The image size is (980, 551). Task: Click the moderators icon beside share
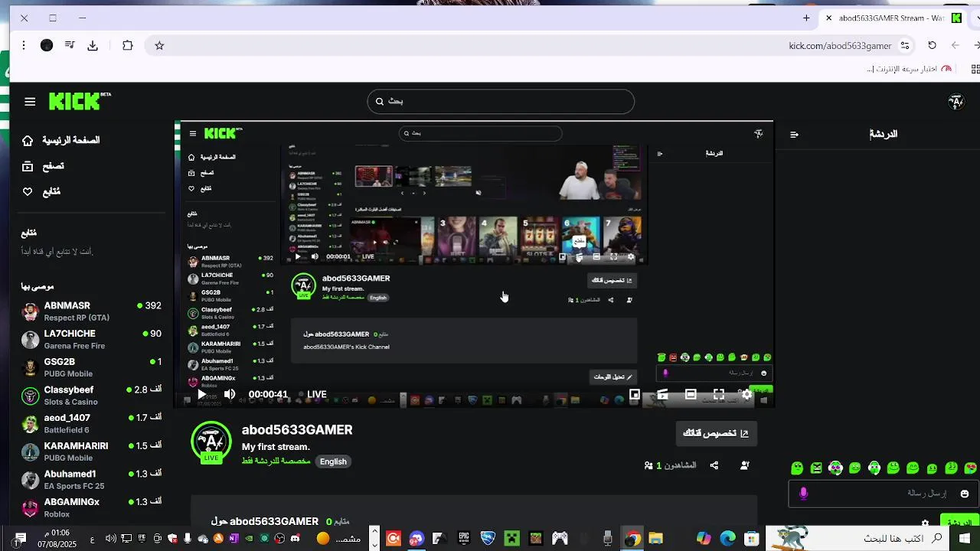point(745,465)
